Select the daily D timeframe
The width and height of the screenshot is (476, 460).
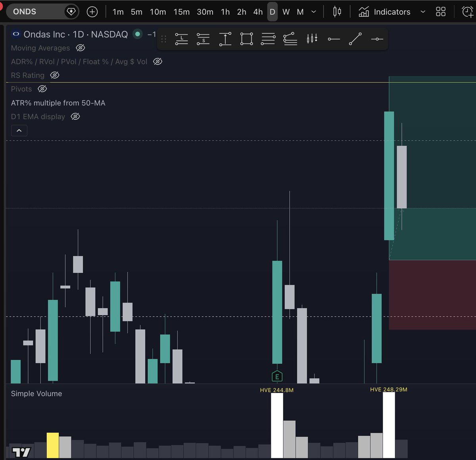tap(273, 12)
